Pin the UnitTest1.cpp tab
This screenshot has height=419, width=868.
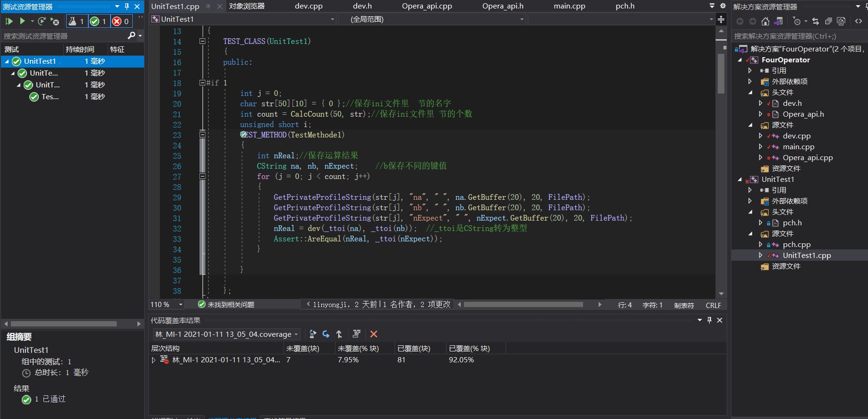(x=208, y=7)
